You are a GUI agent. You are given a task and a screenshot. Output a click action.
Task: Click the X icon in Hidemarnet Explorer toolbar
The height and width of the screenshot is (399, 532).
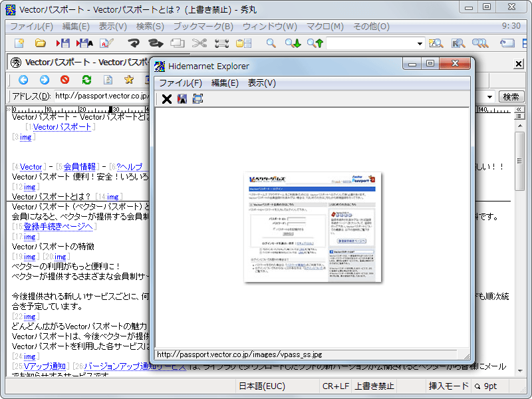click(167, 99)
